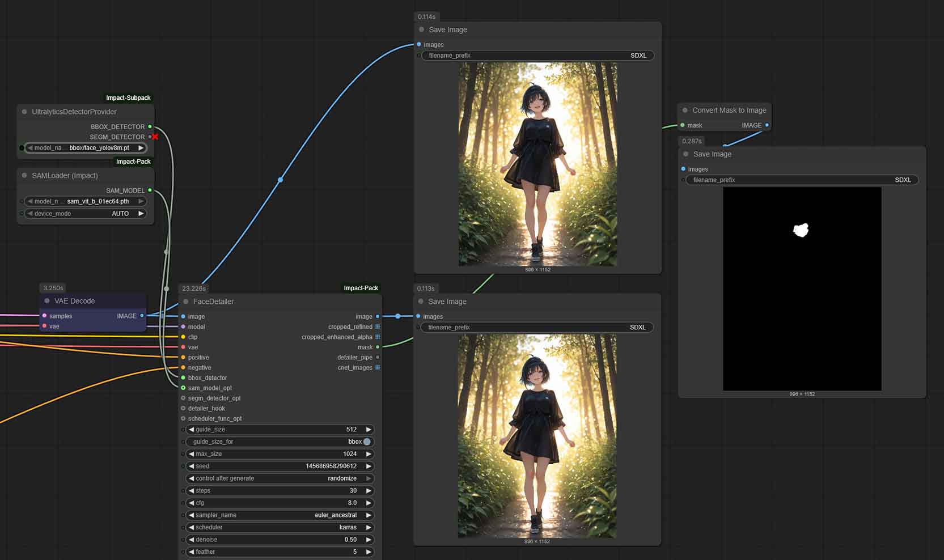This screenshot has height=560, width=944.
Task: Click the cnet_images grid output icon
Action: tap(378, 368)
